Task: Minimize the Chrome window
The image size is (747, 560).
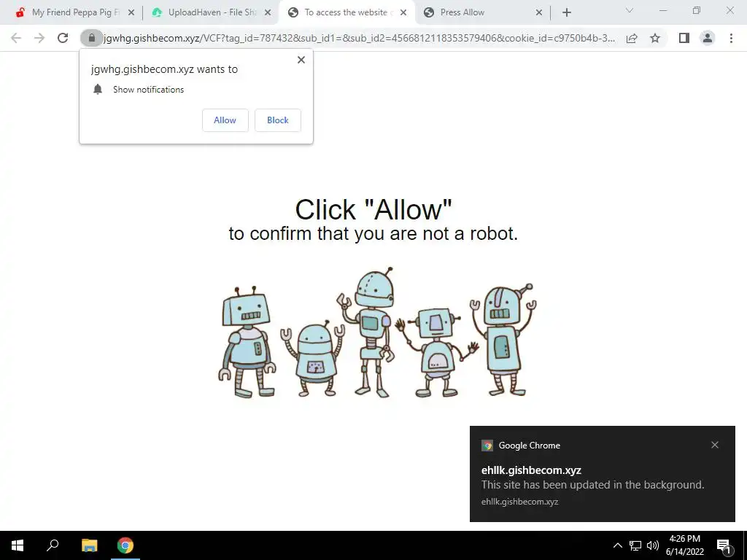Action: point(662,10)
